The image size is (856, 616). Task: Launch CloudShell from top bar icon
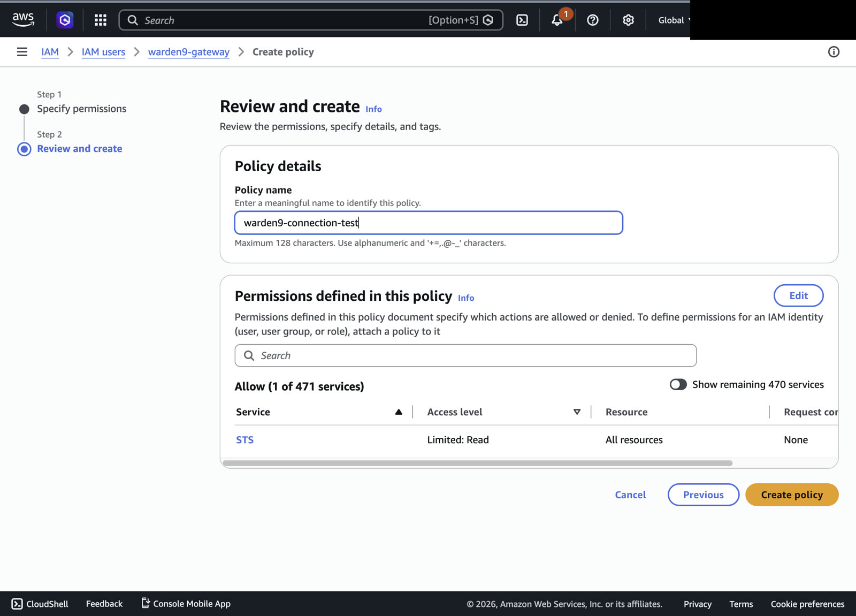tap(522, 20)
